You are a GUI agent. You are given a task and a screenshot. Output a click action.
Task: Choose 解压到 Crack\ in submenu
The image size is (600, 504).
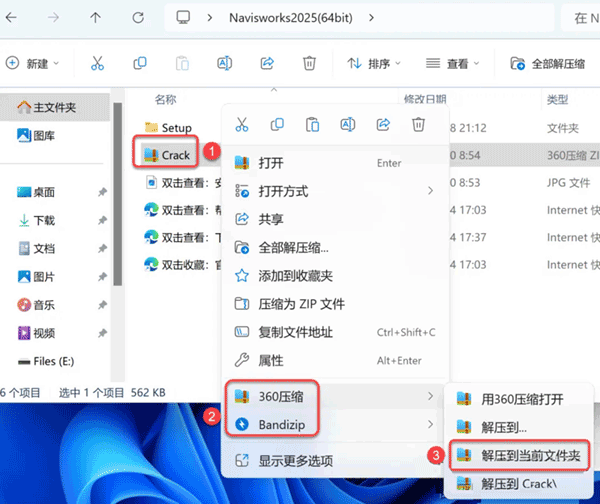click(x=519, y=484)
